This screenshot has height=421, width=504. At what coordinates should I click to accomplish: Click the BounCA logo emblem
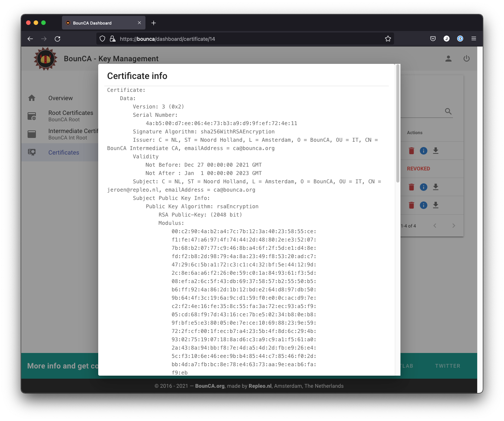46,59
